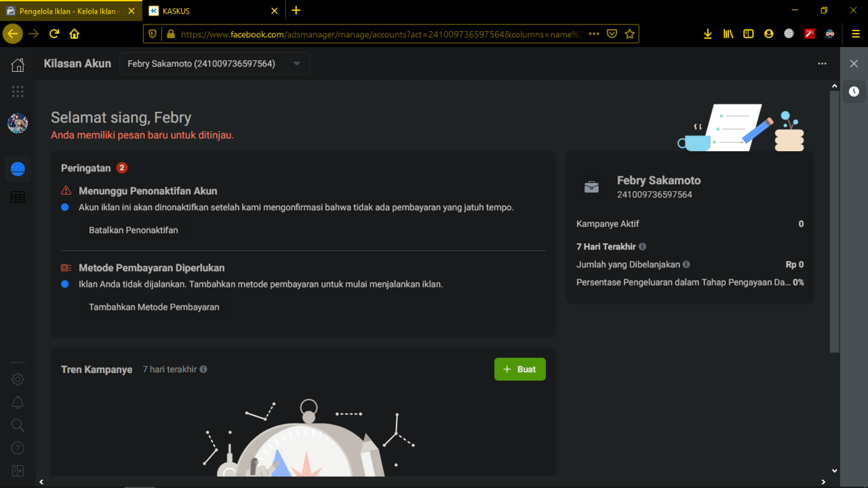Switch to the KASKUS browser tab
The width and height of the screenshot is (868, 488).
[214, 11]
